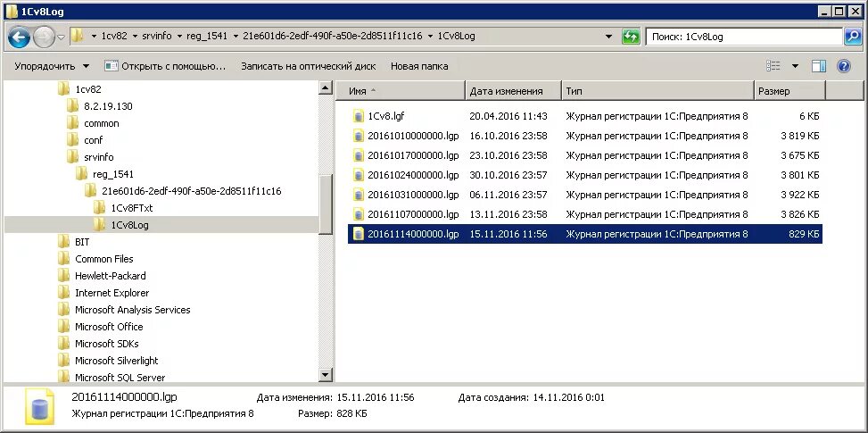Select common folder in tree

[102, 123]
